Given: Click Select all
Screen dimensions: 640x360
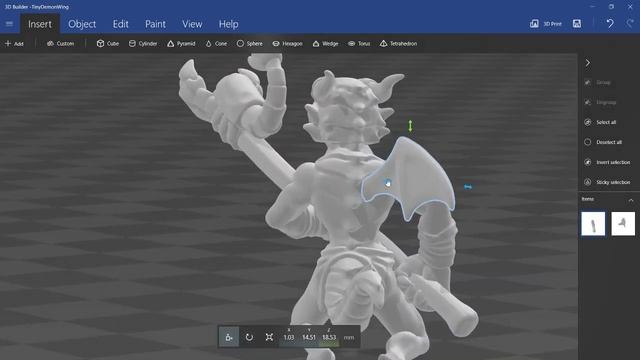Looking at the screenshot, I should click(600, 122).
